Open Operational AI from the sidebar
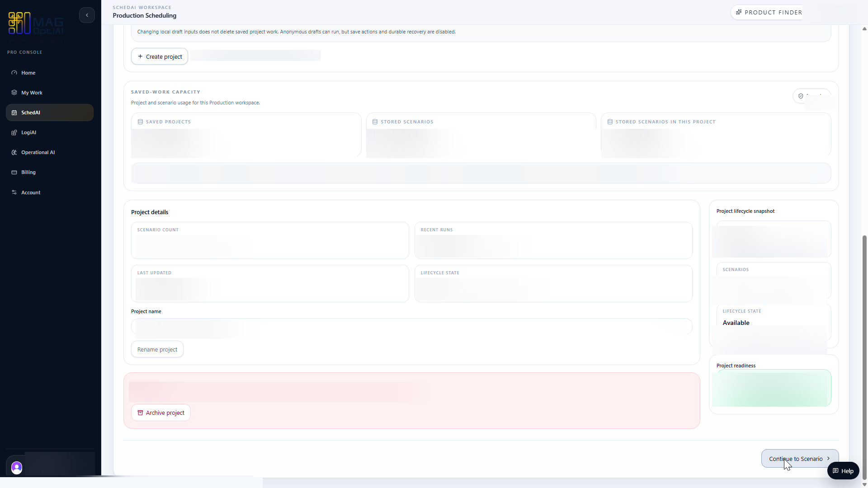Viewport: 868px width, 488px height. tap(50, 152)
